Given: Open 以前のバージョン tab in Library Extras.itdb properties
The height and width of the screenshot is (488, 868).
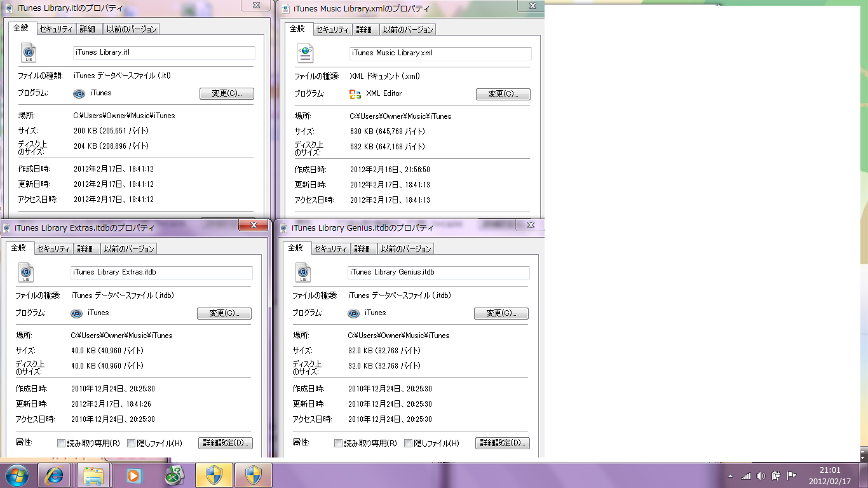Looking at the screenshot, I should pos(128,249).
